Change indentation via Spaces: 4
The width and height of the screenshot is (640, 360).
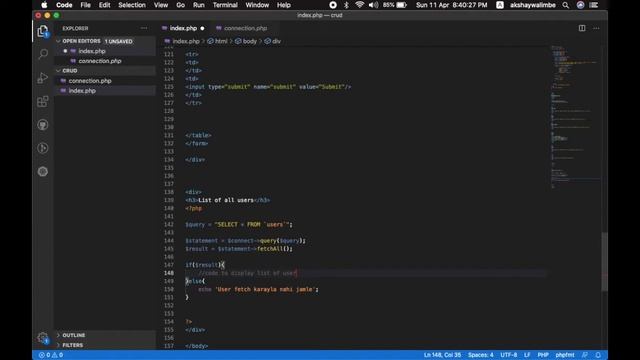coord(480,355)
